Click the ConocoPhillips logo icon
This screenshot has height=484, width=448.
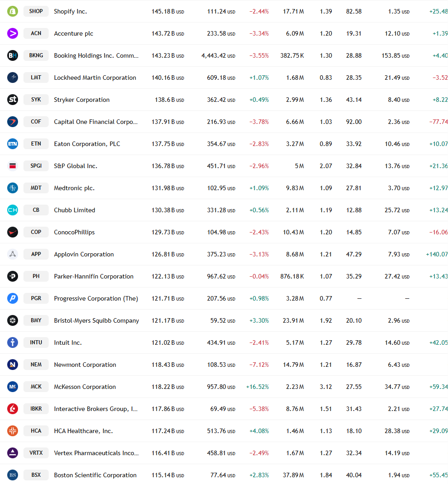pos(13,232)
